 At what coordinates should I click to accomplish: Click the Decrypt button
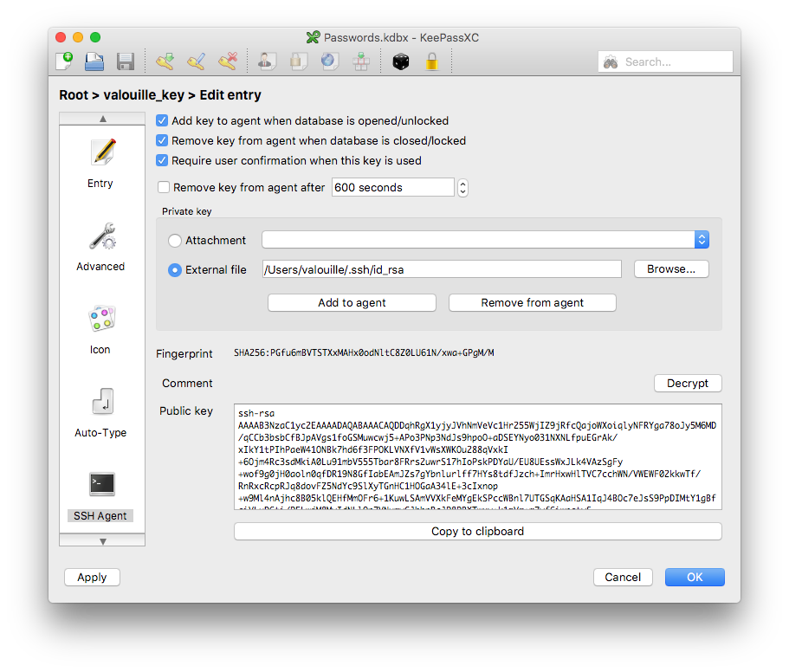(688, 384)
